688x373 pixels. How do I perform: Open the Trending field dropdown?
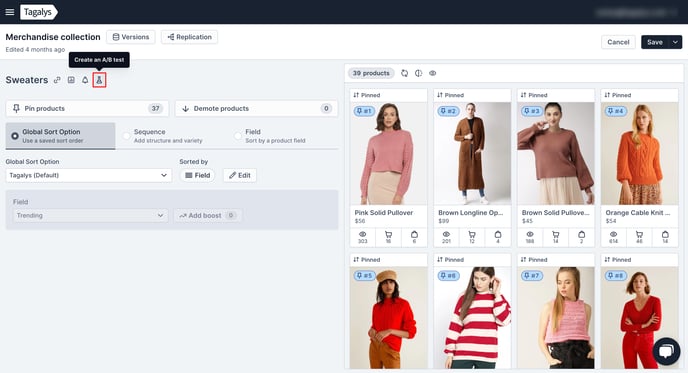click(90, 215)
